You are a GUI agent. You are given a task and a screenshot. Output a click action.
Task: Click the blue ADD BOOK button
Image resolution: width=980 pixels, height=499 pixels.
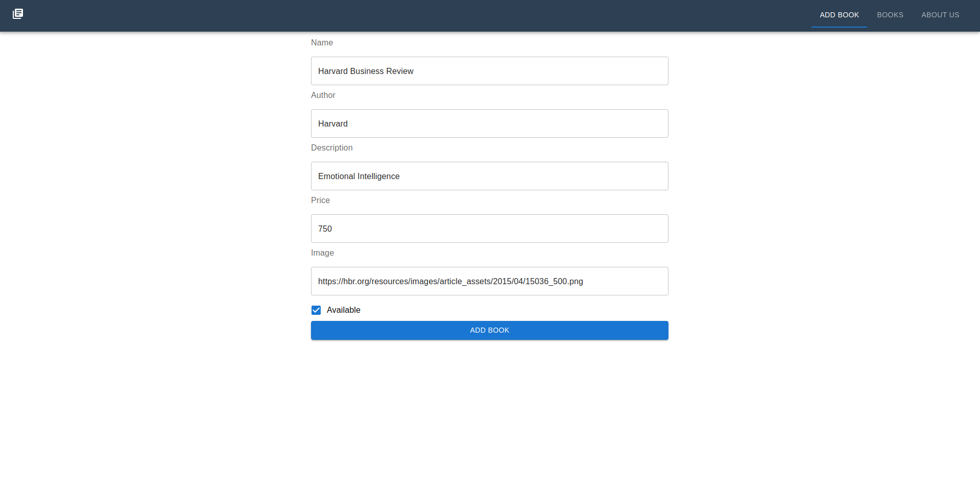pyautogui.click(x=489, y=330)
